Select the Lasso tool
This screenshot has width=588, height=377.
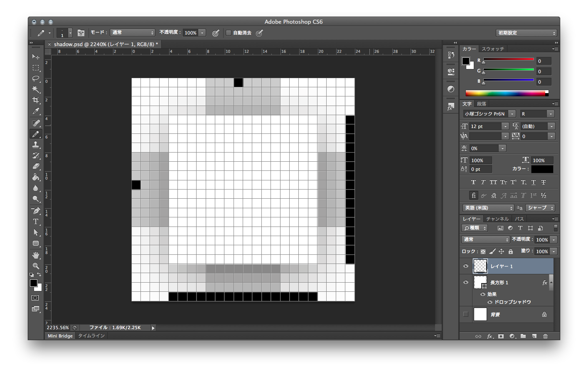point(36,79)
